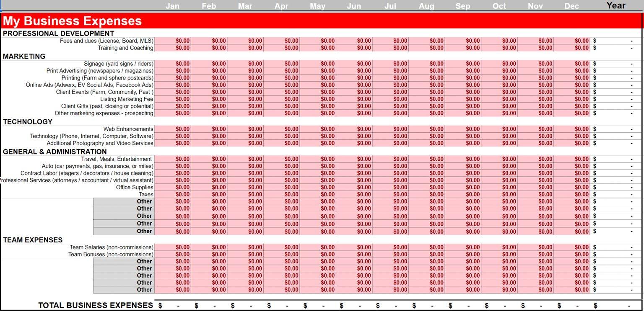Click the Sep cell for Client Gifts

coord(463,106)
